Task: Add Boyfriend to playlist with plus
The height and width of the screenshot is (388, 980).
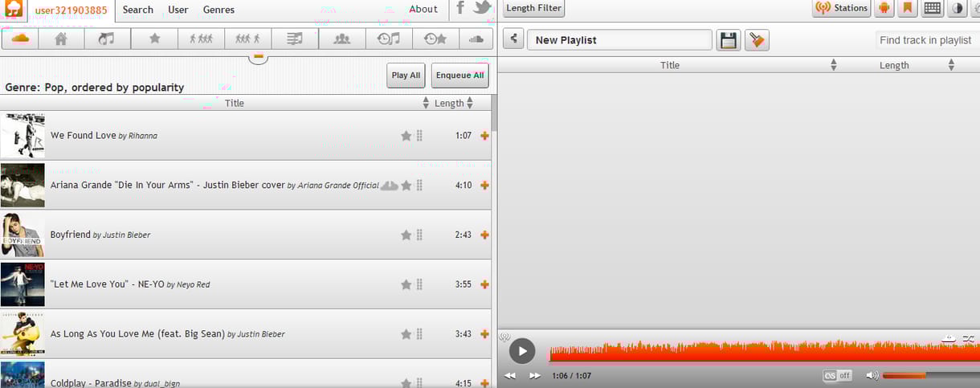Action: 484,235
